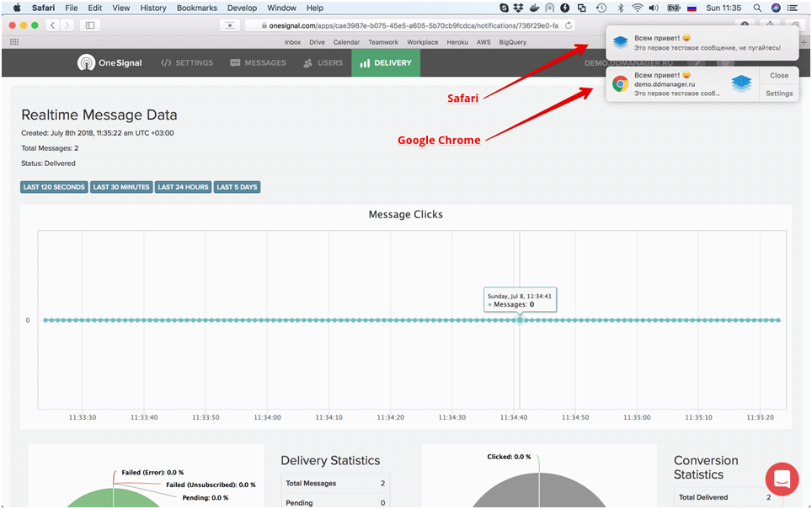This screenshot has height=509, width=812.
Task: Open the Workplace bookmark
Action: click(x=423, y=42)
